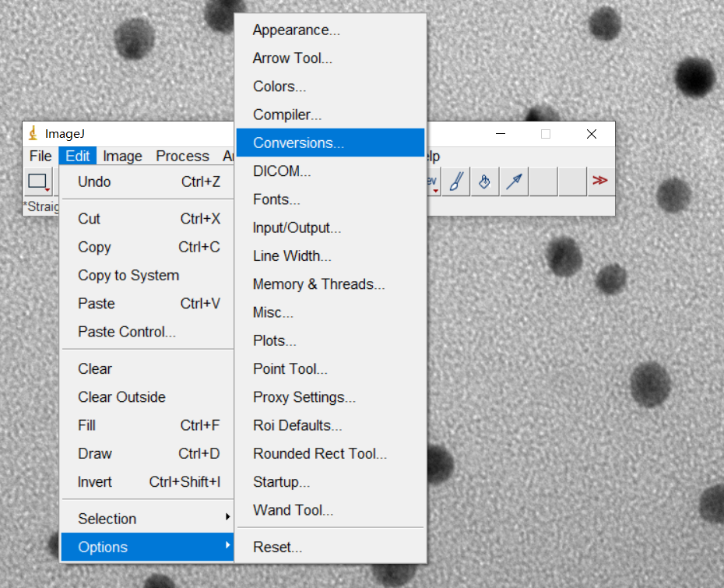
Task: Expand the Options submenu arrow
Action: click(227, 546)
